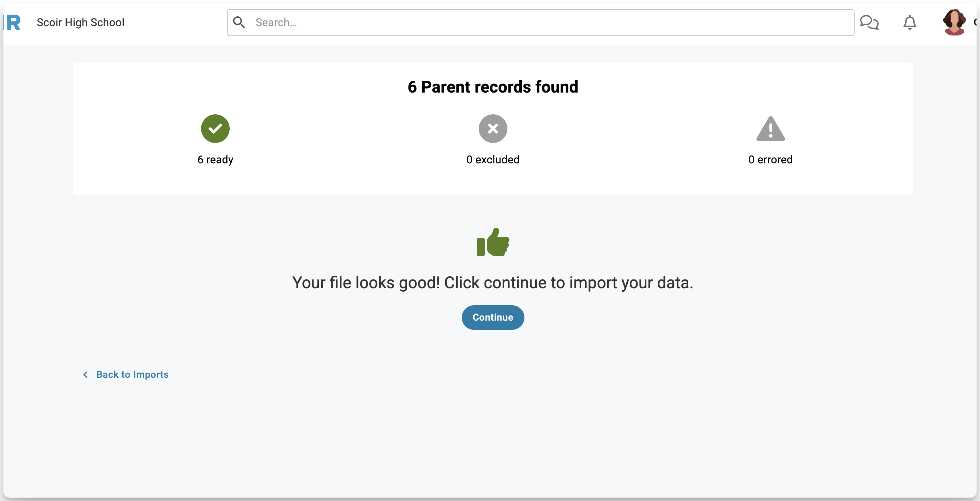Viewport: 980px width, 501px height.
Task: Open the messages chat bubbles icon
Action: click(x=869, y=22)
